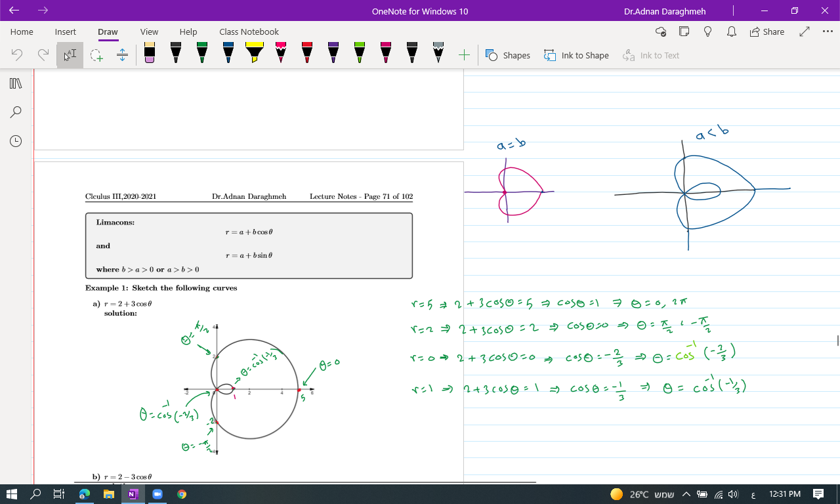Activate the Lasso Select tool
The width and height of the screenshot is (840, 504).
(x=96, y=55)
